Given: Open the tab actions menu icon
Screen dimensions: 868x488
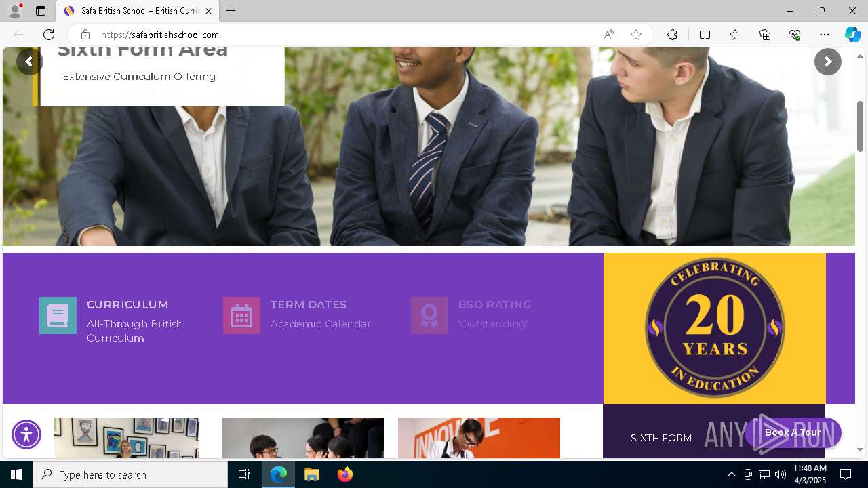Looking at the screenshot, I should point(41,11).
